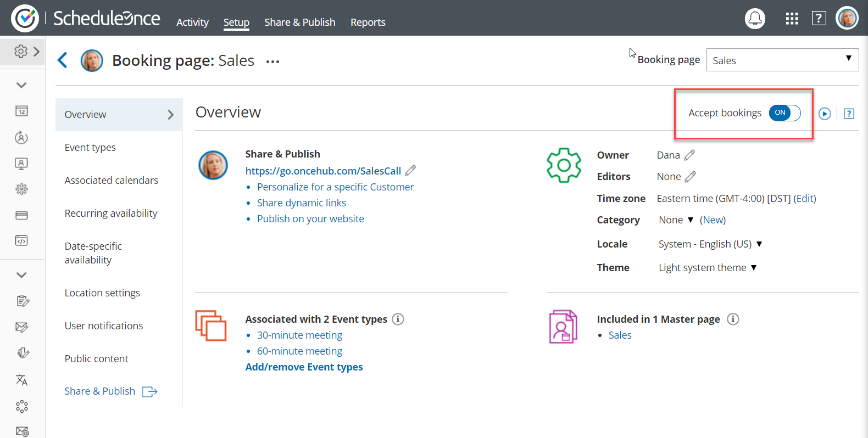Image resolution: width=868 pixels, height=438 pixels.
Task: Click the Add/remove Event types link
Action: (x=304, y=367)
